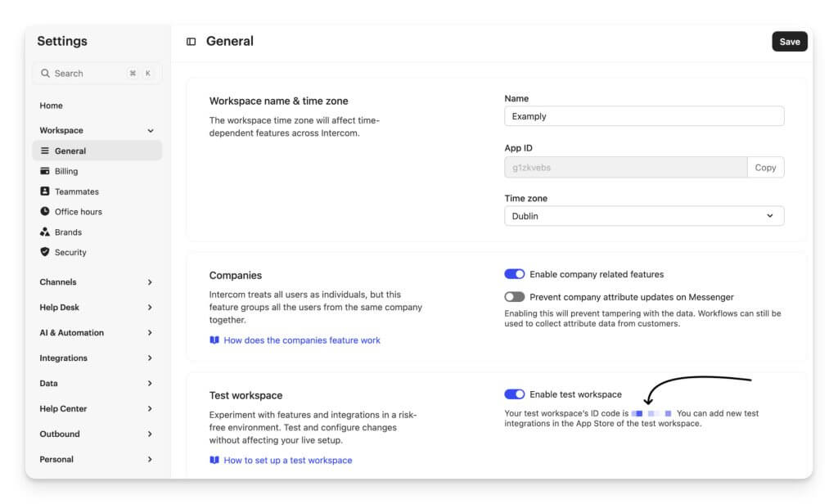
Task: Go to Home in the sidebar
Action: pos(51,106)
